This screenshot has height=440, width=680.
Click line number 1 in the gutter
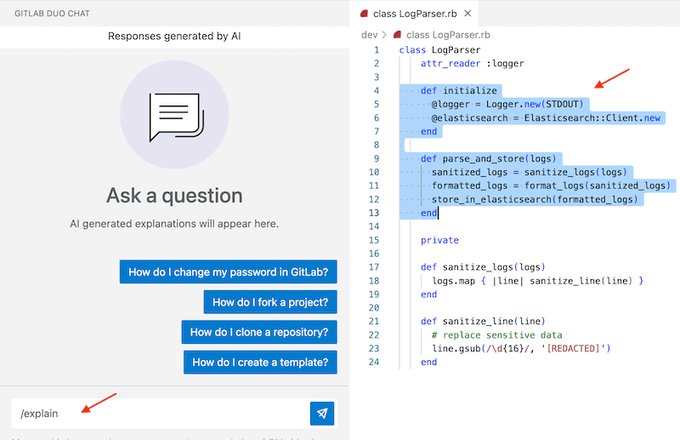[376, 50]
